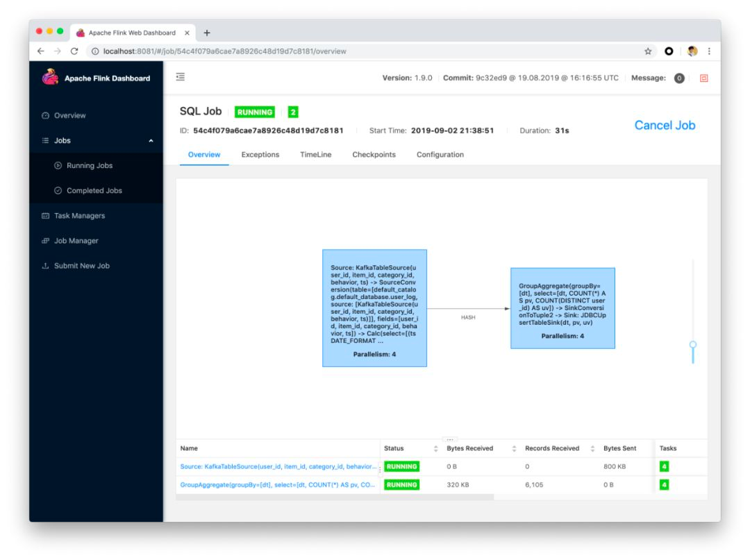Click the Completed Jobs check-circle icon
Image resolution: width=750 pixels, height=560 pixels.
pyautogui.click(x=58, y=191)
